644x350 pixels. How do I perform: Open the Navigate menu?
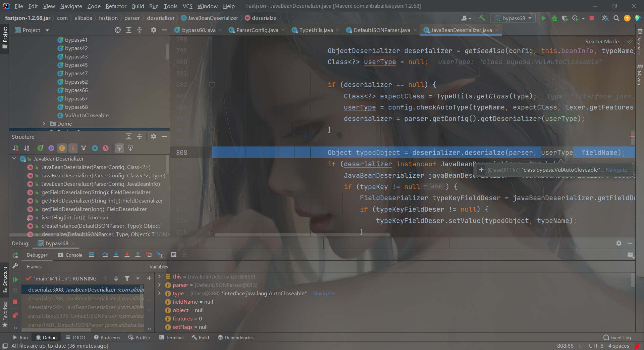pos(71,6)
